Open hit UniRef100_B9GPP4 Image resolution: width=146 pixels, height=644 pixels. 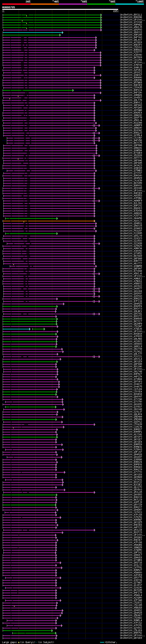point(131,306)
